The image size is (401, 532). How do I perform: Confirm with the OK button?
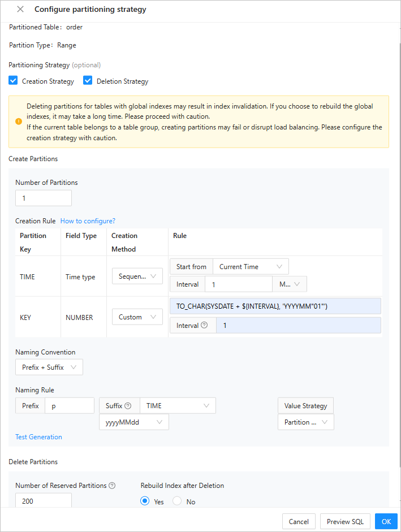[386, 522]
